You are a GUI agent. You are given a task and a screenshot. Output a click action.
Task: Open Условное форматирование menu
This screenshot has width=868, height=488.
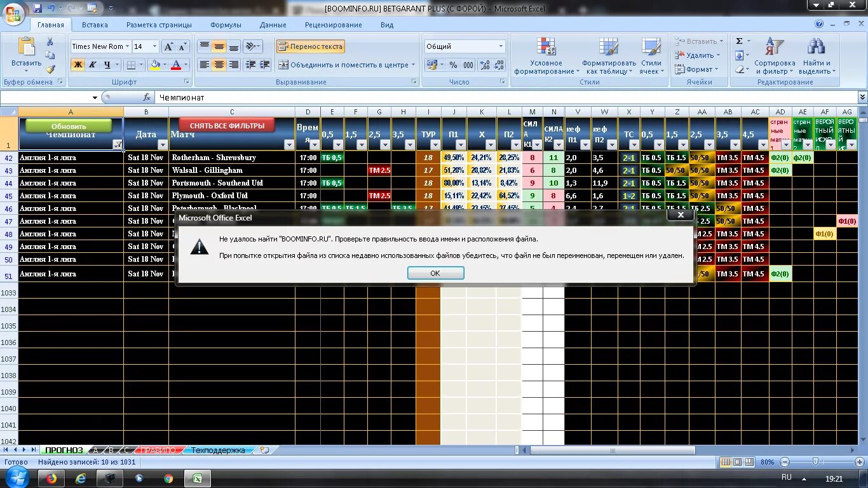coord(546,56)
